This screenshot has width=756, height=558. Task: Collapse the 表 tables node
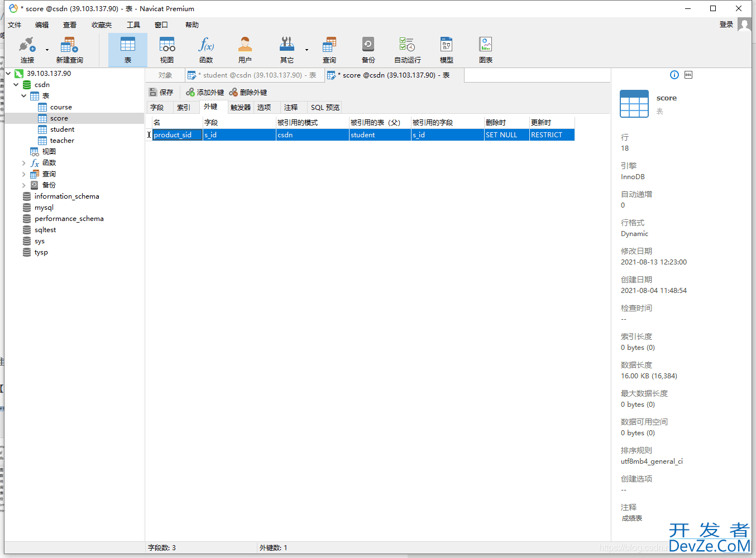point(24,96)
